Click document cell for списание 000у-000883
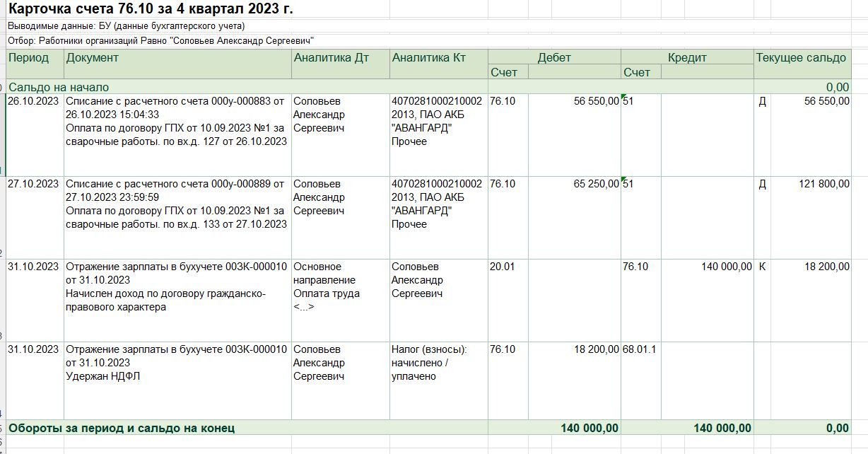This screenshot has width=868, height=454. point(177,121)
